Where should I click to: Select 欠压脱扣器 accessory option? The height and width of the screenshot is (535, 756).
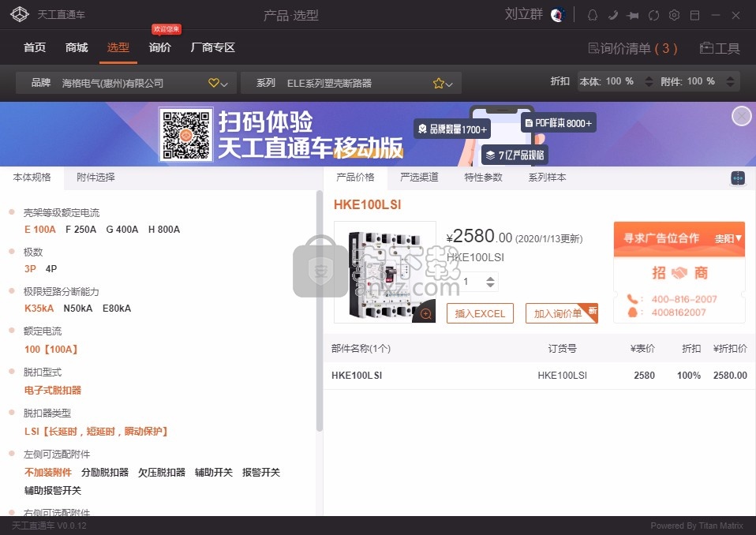tap(162, 473)
